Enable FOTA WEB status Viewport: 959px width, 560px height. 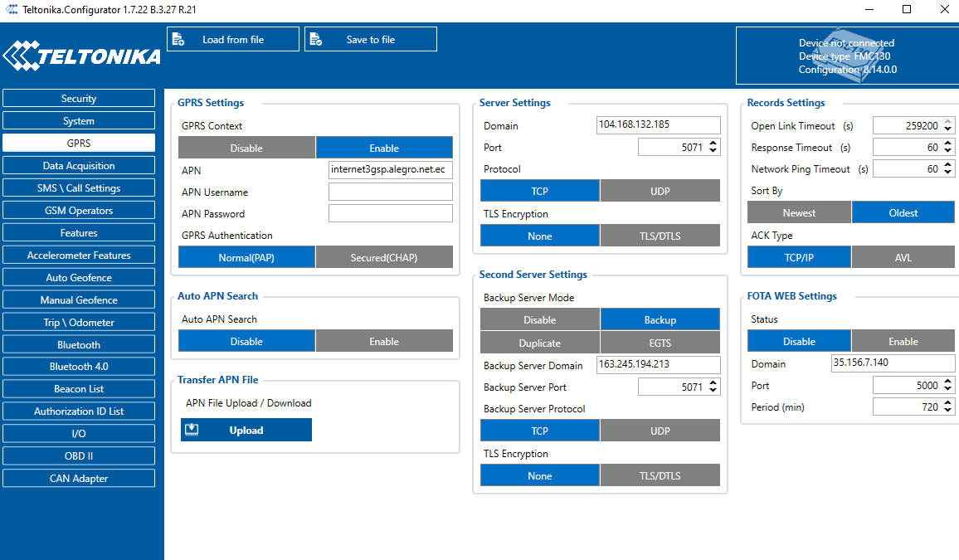coord(903,341)
